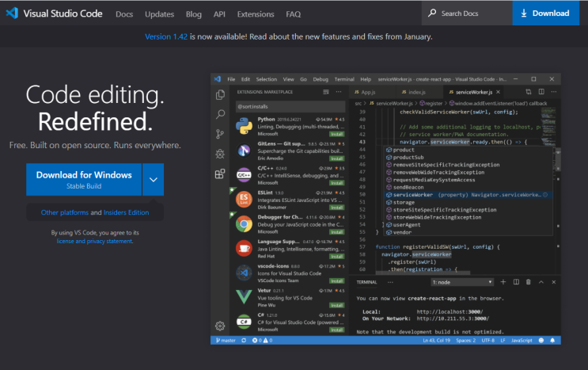Click the split terminal icon
588x370 pixels.
tap(516, 282)
